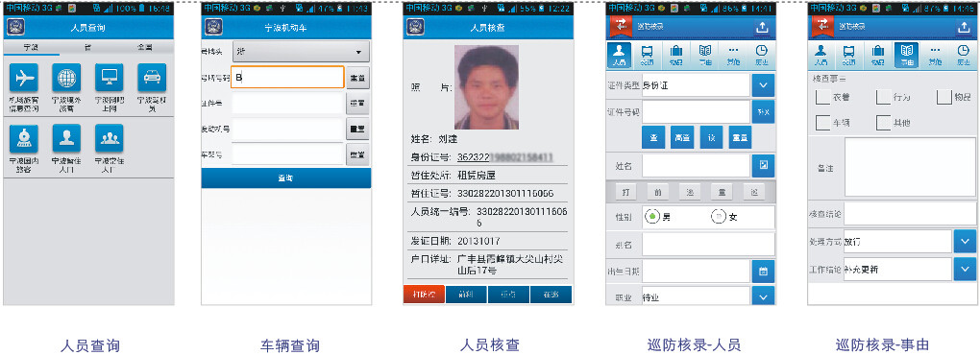Select 女 gender radio button
The image size is (980, 355).
coord(719,217)
